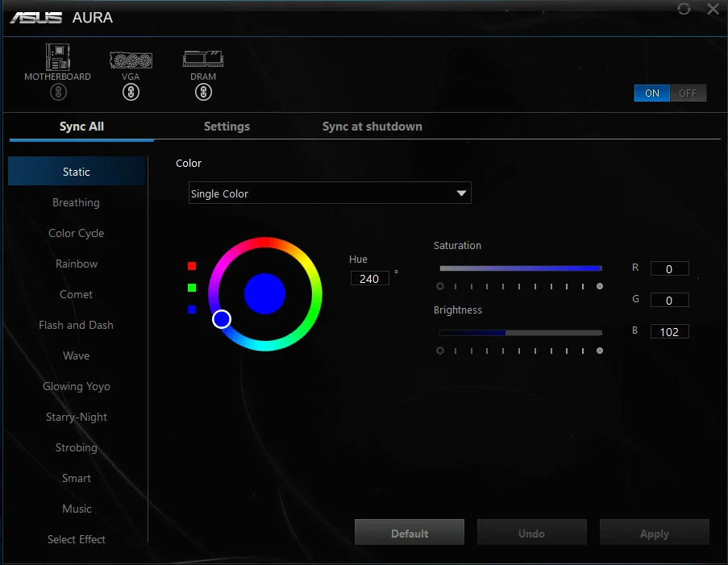
Task: Pick the blue preset swatch
Action: (192, 310)
